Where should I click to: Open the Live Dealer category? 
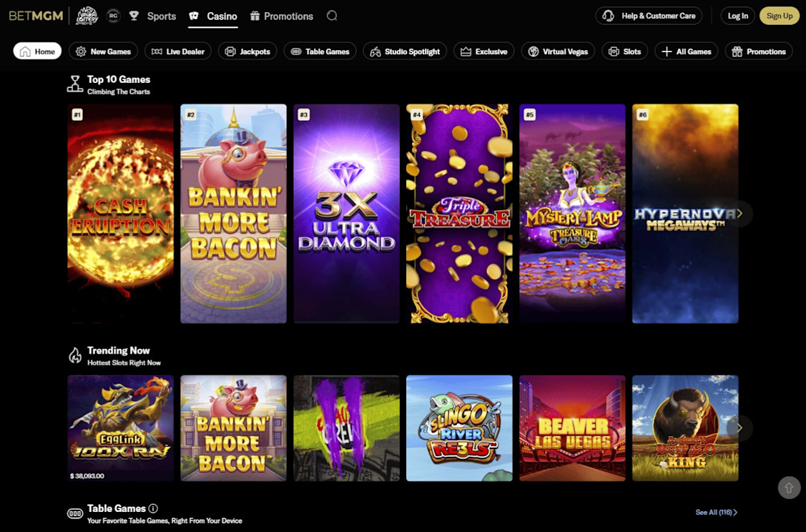pos(178,51)
